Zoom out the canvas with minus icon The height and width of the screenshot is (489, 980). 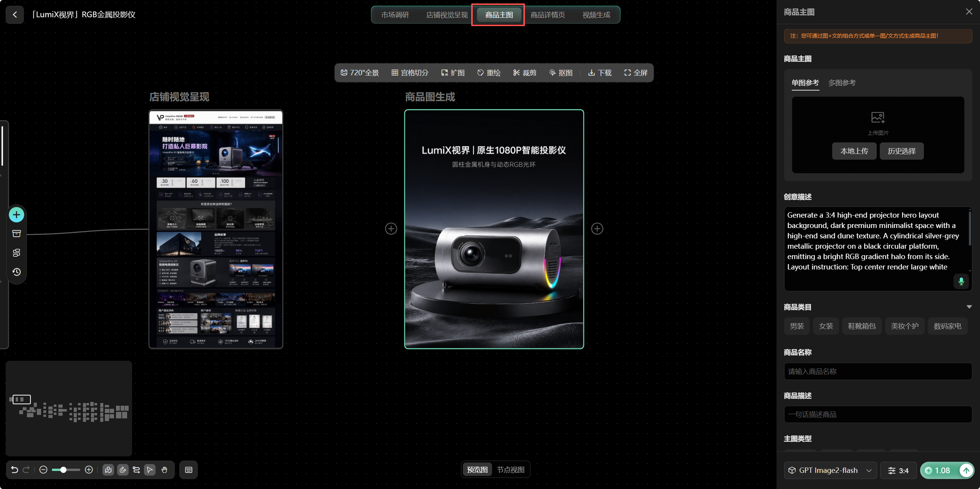43,470
